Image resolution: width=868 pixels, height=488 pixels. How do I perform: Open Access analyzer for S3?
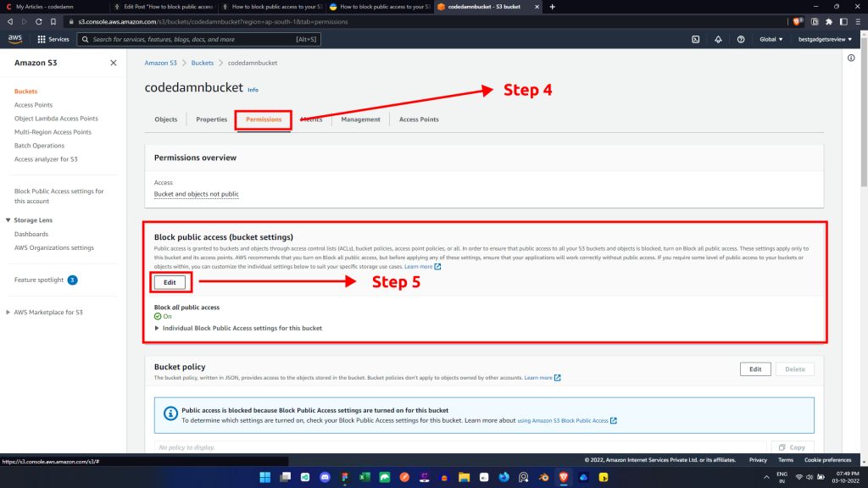(x=46, y=158)
